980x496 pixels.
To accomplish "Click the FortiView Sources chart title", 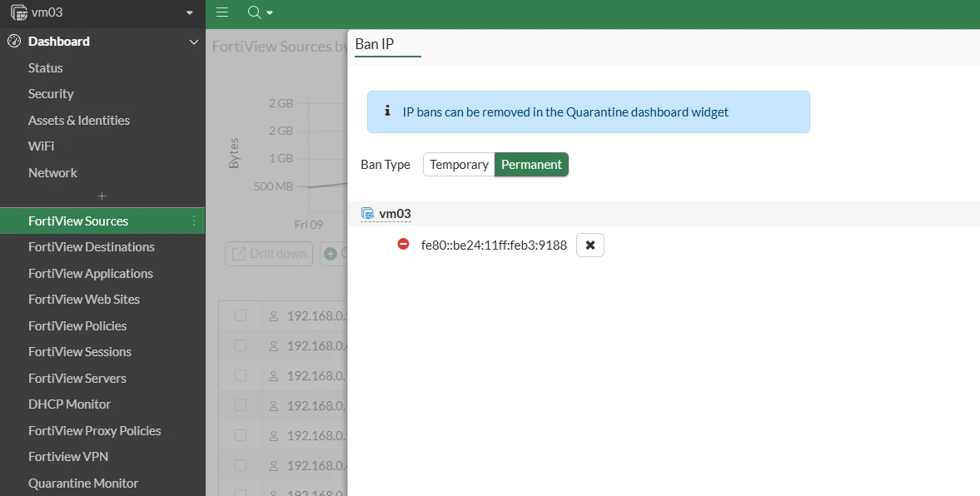I will click(280, 47).
